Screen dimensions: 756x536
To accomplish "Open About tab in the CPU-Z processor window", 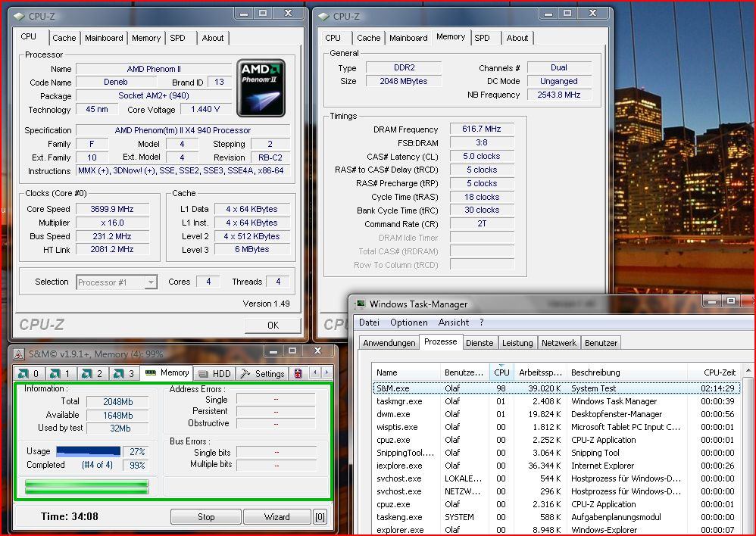I will (x=213, y=38).
